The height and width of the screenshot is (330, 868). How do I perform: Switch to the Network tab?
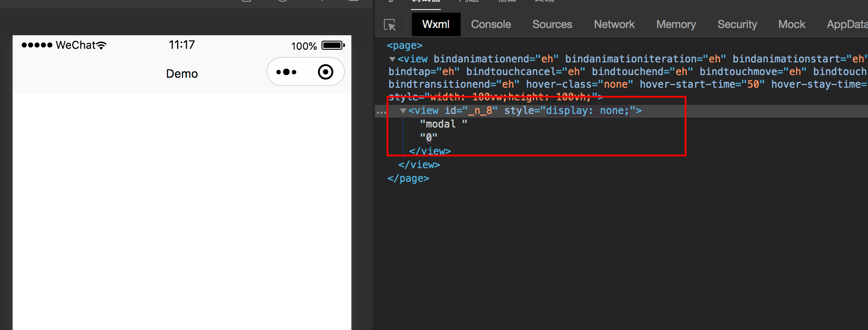(614, 24)
